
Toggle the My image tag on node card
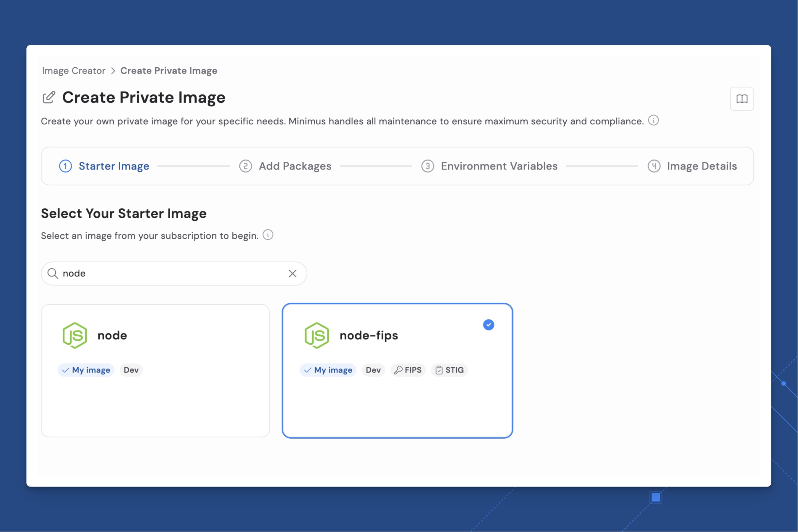[86, 370]
